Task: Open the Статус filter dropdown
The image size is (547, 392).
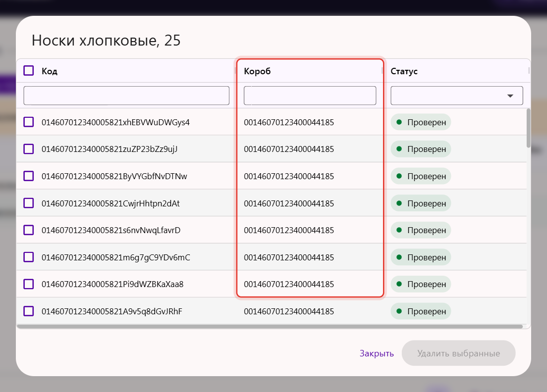Action: pyautogui.click(x=457, y=96)
